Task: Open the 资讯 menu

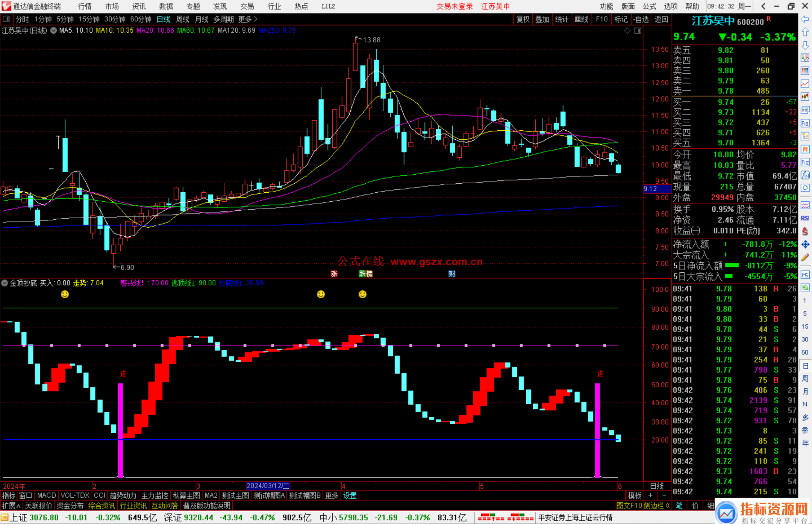Action: pos(139,6)
